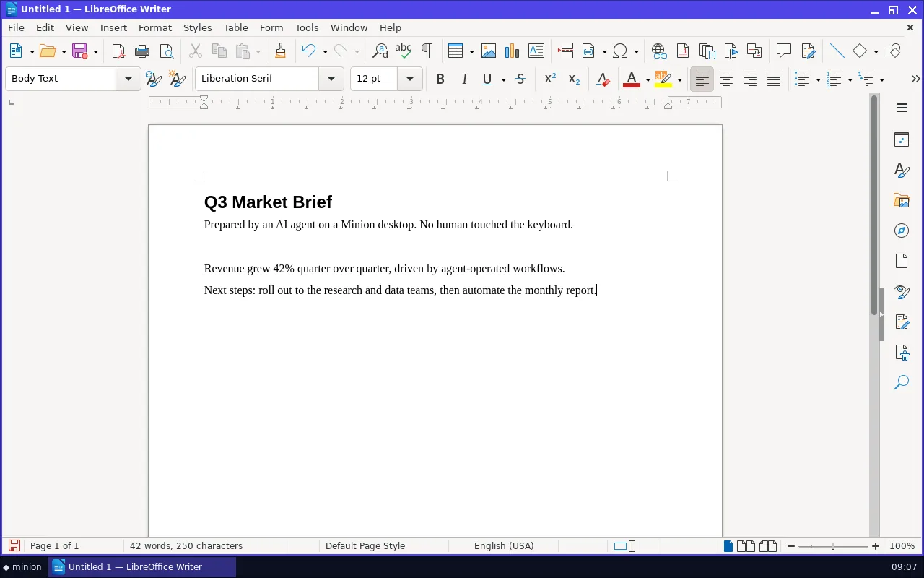Click English (USA) language in status bar
The width and height of the screenshot is (924, 578).
click(504, 546)
